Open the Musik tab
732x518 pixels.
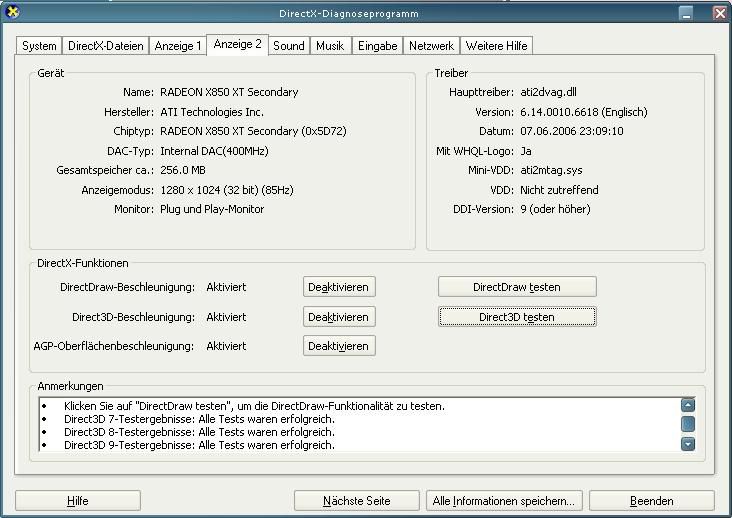click(x=329, y=46)
